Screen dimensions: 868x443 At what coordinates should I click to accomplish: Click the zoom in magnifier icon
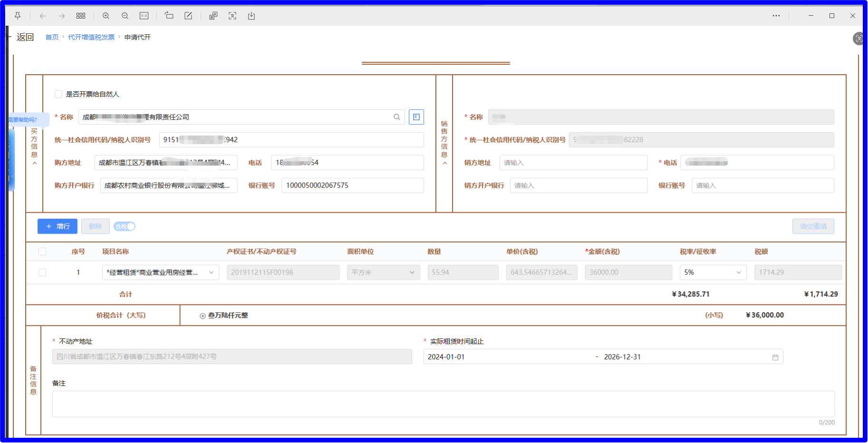coord(106,16)
